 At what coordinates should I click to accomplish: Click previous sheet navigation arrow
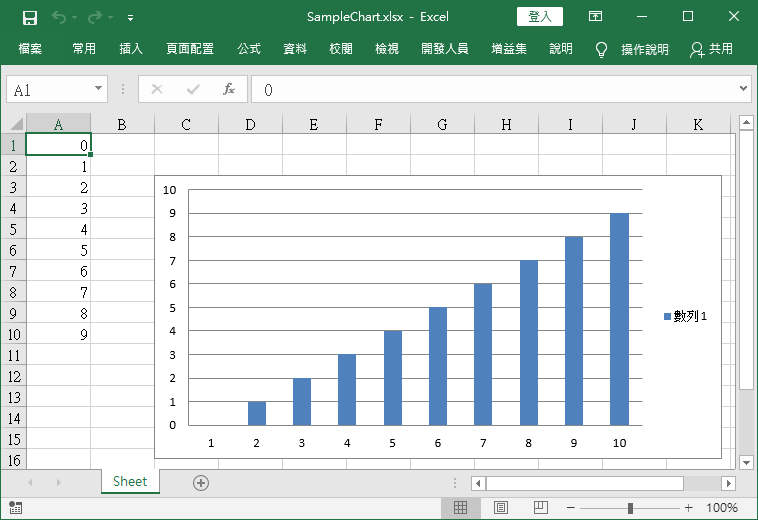(x=30, y=482)
